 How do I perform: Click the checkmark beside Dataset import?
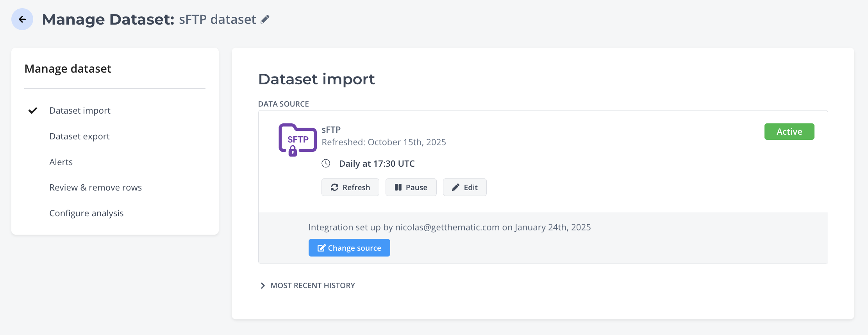coord(33,110)
